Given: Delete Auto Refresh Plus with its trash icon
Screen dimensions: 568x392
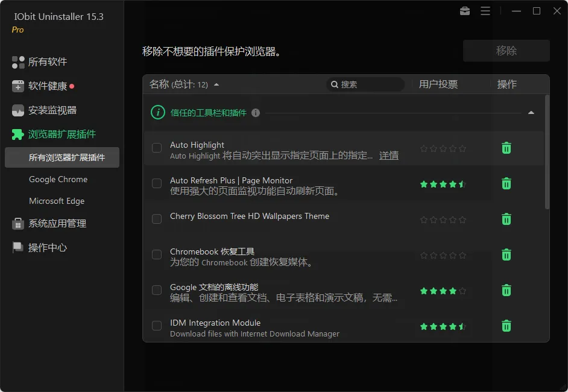Looking at the screenshot, I should 506,184.
